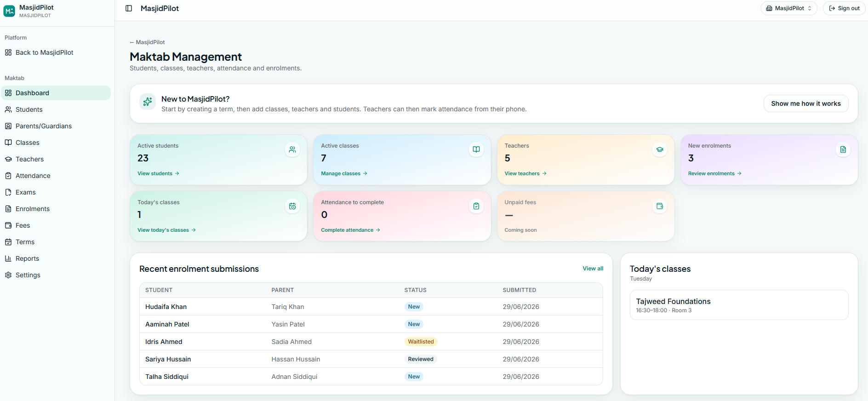Follow the View teachers link

[525, 173]
